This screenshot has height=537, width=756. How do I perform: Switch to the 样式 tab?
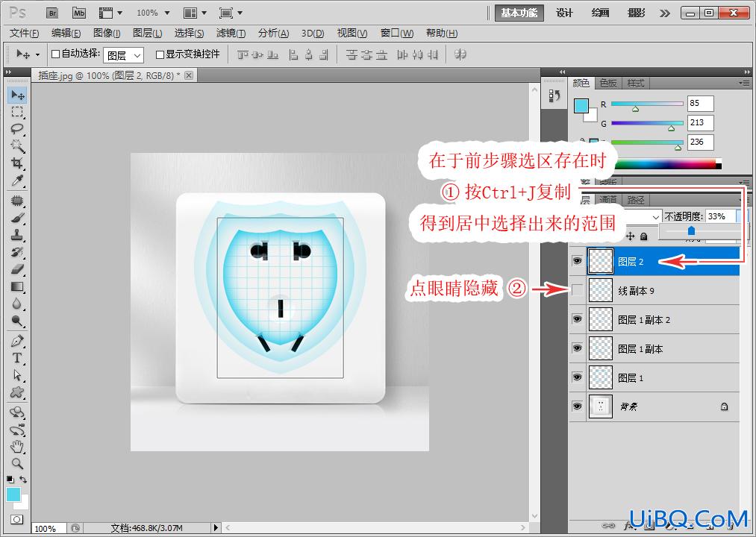point(635,84)
